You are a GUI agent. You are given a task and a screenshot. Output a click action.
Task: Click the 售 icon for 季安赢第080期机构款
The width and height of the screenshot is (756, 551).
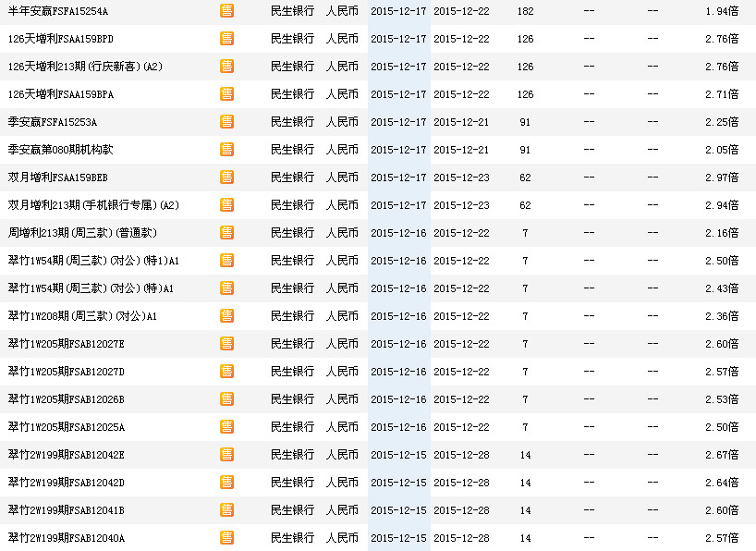tap(226, 150)
